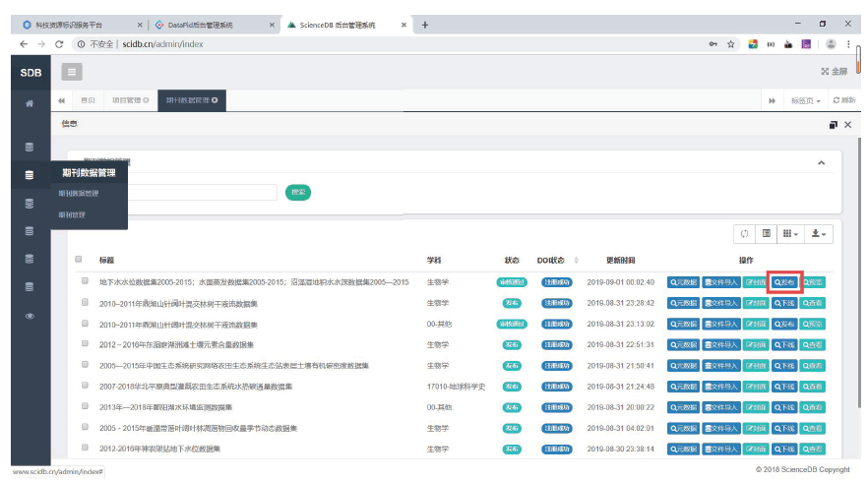Image resolution: width=868 pixels, height=480 pixels.
Task: Check the 2012-2016年神农架站 row checkbox
Action: 85,448
